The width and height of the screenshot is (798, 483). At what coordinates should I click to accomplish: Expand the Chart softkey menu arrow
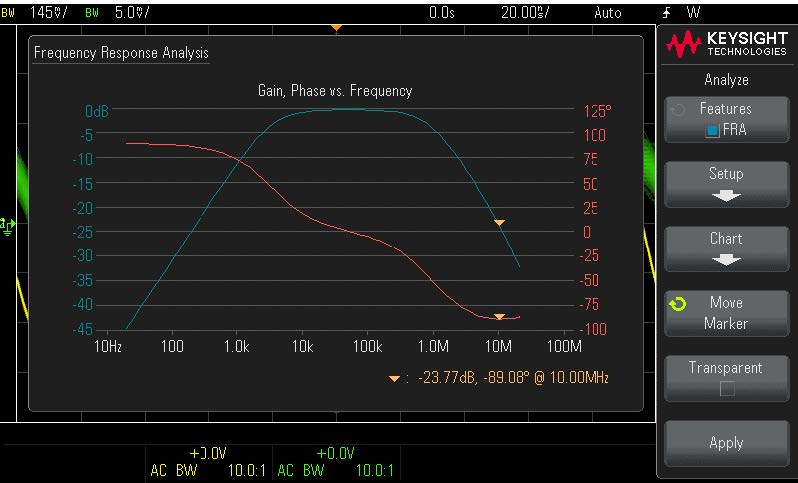click(726, 260)
